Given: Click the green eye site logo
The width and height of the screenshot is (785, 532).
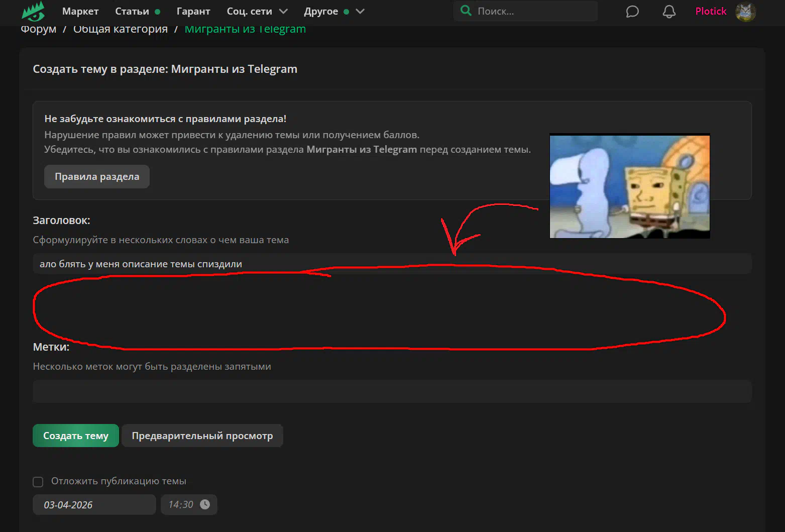Looking at the screenshot, I should point(33,12).
